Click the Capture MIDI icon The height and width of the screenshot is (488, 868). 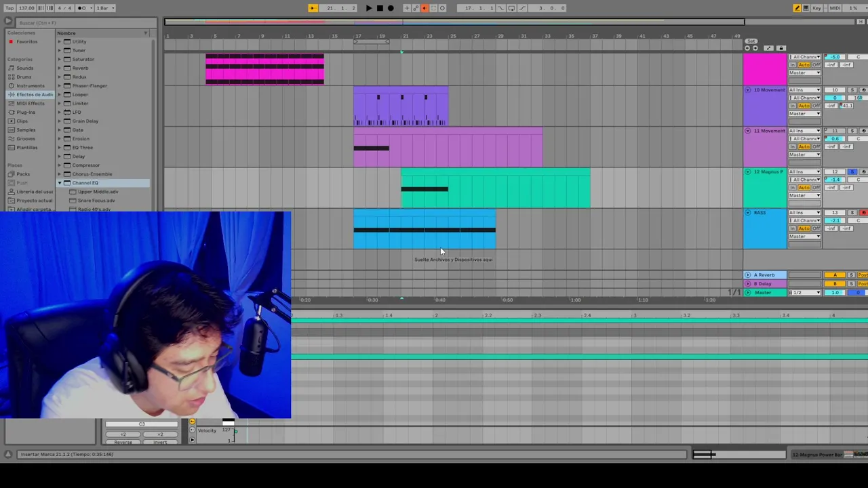click(x=433, y=8)
